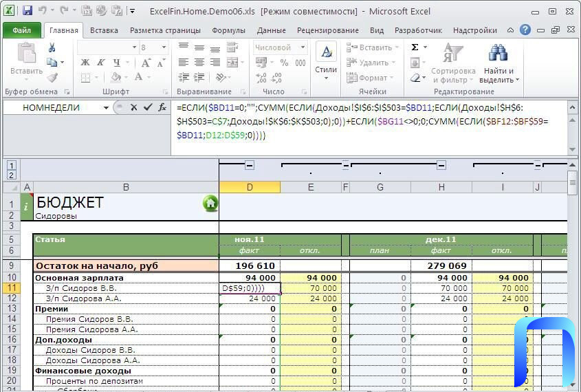The width and height of the screenshot is (581, 392).
Task: Click the Формат cells button
Action: (x=373, y=78)
